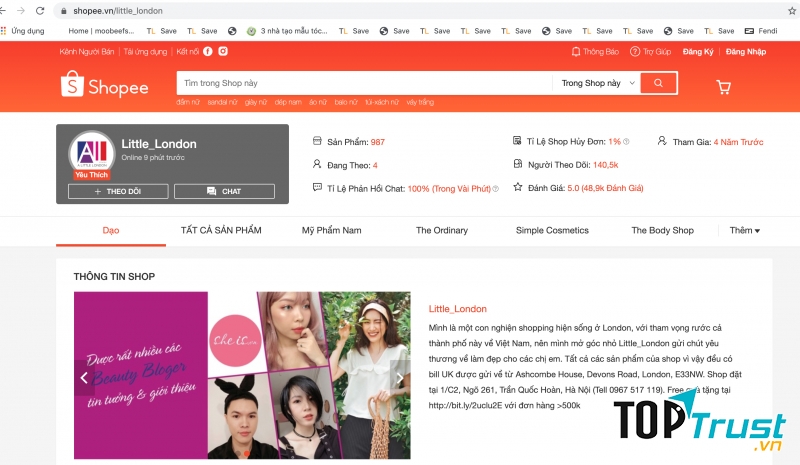
Task: Click the Little_London link in shop info
Action: [x=458, y=309]
